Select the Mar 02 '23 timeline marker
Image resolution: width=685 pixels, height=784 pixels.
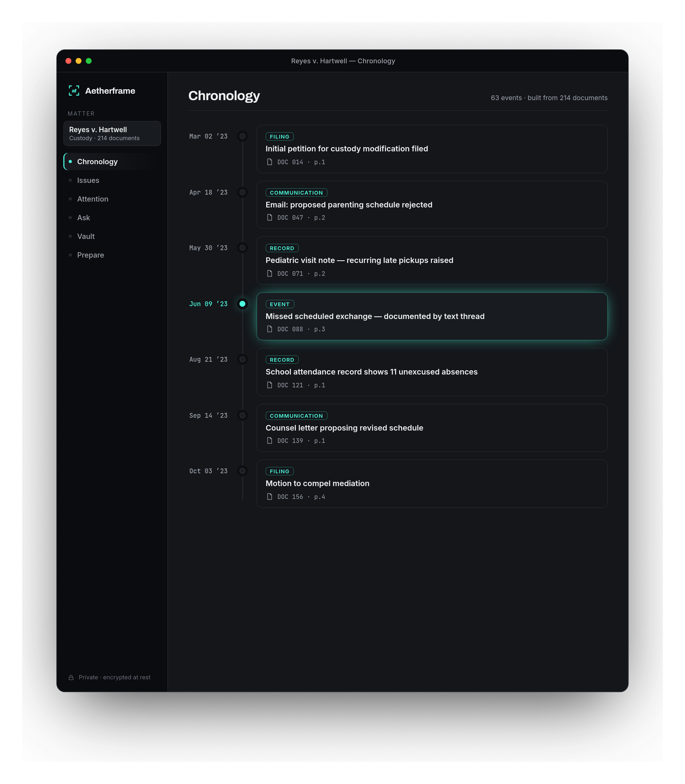[x=242, y=136]
